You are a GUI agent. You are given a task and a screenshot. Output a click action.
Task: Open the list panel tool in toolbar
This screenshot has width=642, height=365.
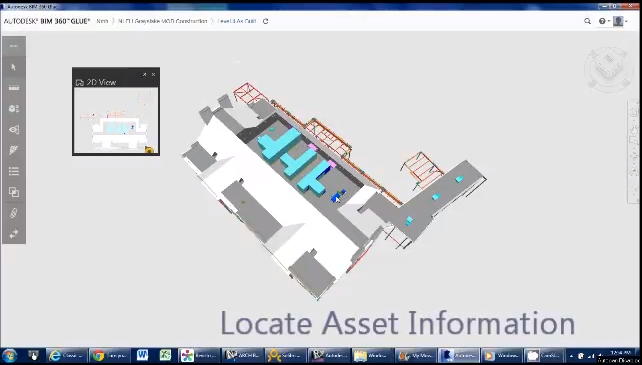tap(14, 171)
